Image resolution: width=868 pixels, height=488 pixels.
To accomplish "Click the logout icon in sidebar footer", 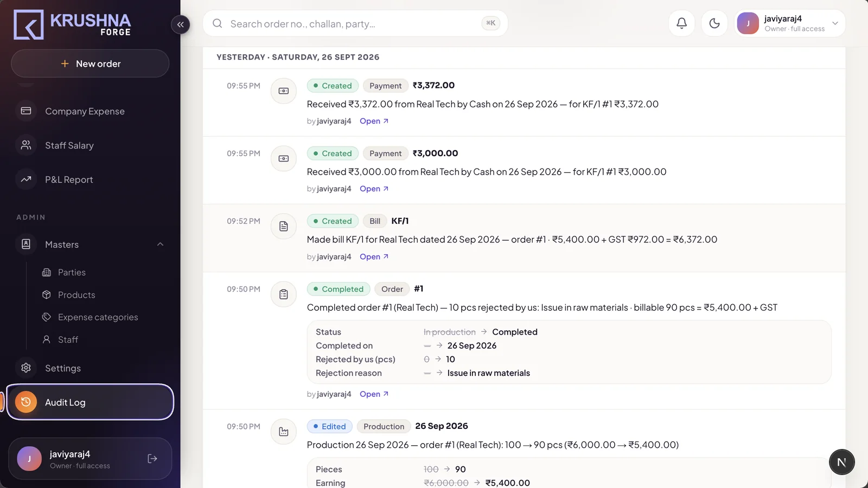I will click(x=152, y=459).
